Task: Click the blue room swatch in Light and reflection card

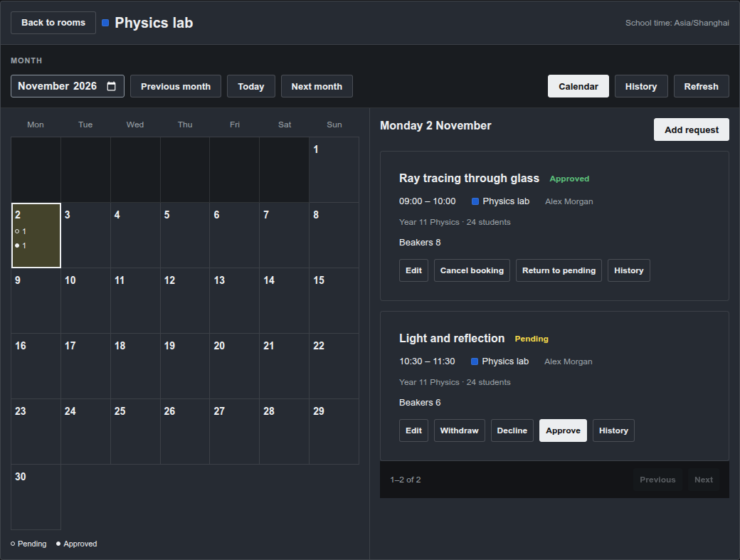Action: pyautogui.click(x=475, y=361)
